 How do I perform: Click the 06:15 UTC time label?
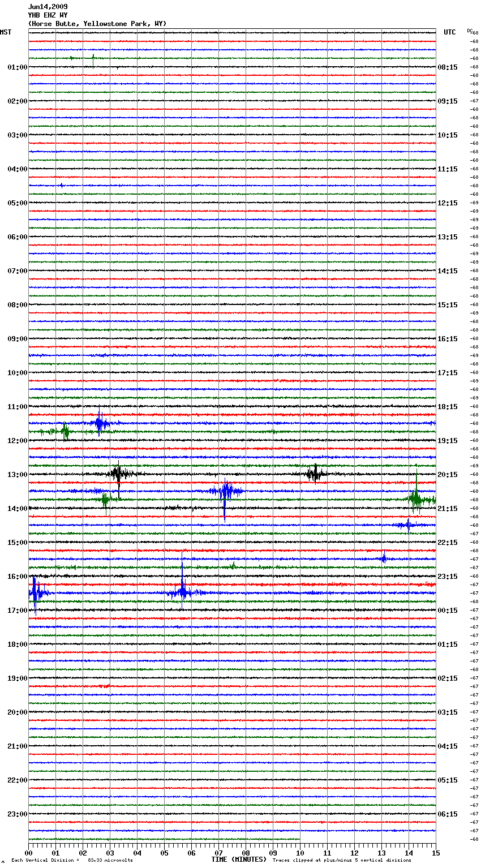(x=448, y=814)
